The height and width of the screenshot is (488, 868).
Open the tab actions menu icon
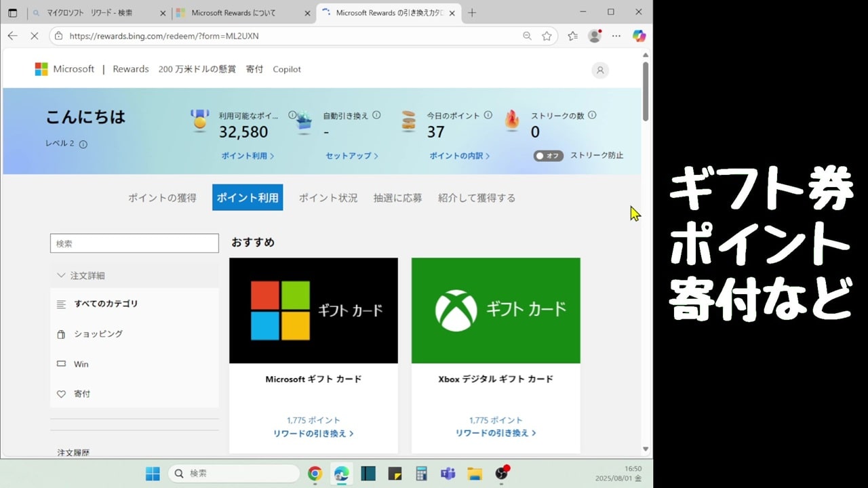12,13
